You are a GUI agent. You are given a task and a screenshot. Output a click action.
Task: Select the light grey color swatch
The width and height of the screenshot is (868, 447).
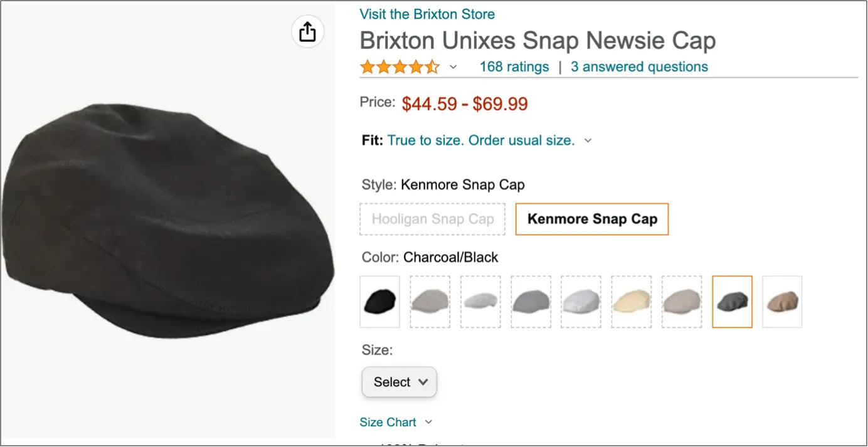click(480, 302)
